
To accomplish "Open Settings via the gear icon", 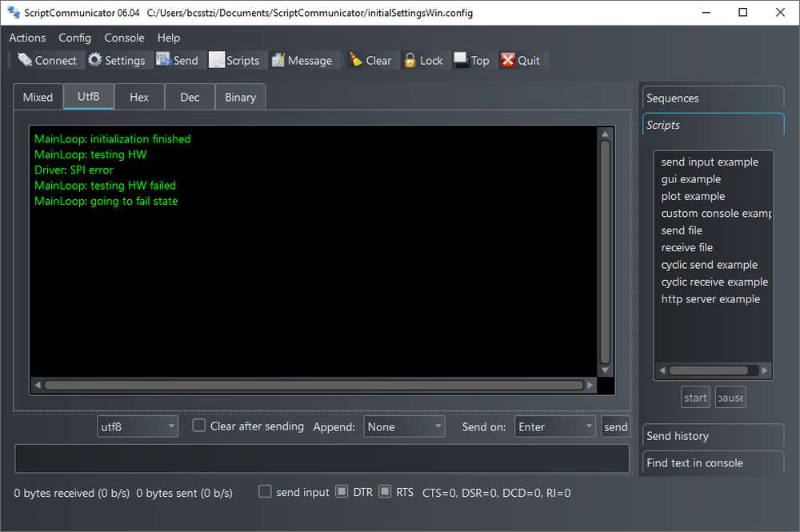I will [x=95, y=60].
